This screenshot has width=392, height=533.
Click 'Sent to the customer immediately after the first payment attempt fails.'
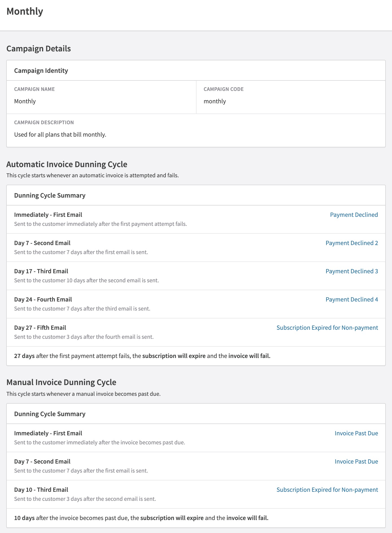point(101,224)
